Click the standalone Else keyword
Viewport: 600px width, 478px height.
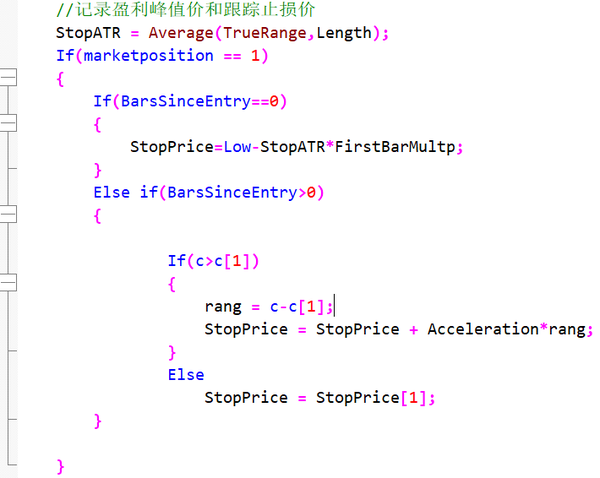[186, 375]
